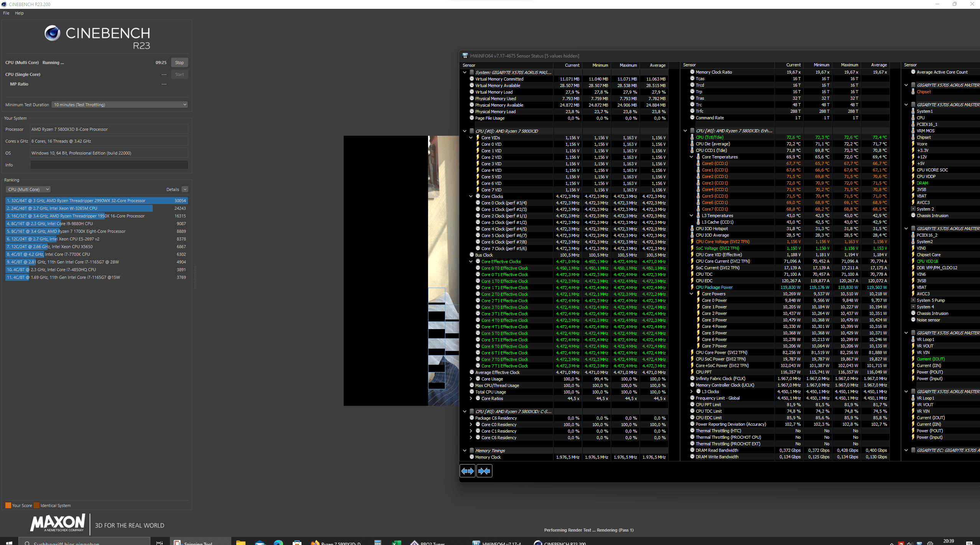Click the Noise sensor circle icon
The width and height of the screenshot is (980, 545).
(x=913, y=320)
